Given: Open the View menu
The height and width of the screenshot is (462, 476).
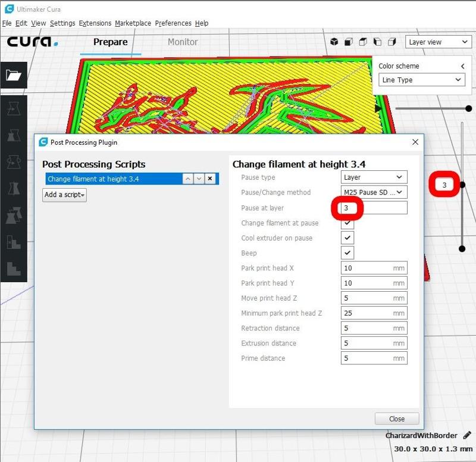Looking at the screenshot, I should coord(39,23).
